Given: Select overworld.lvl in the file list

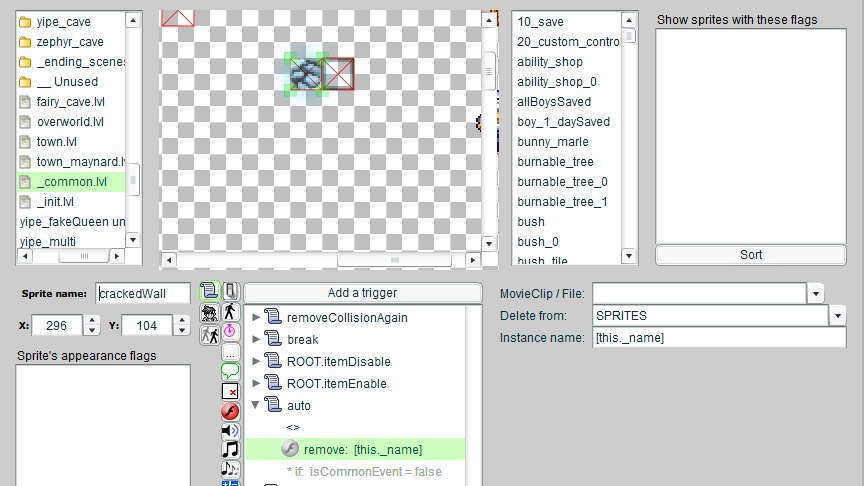Looking at the screenshot, I should pos(70,122).
